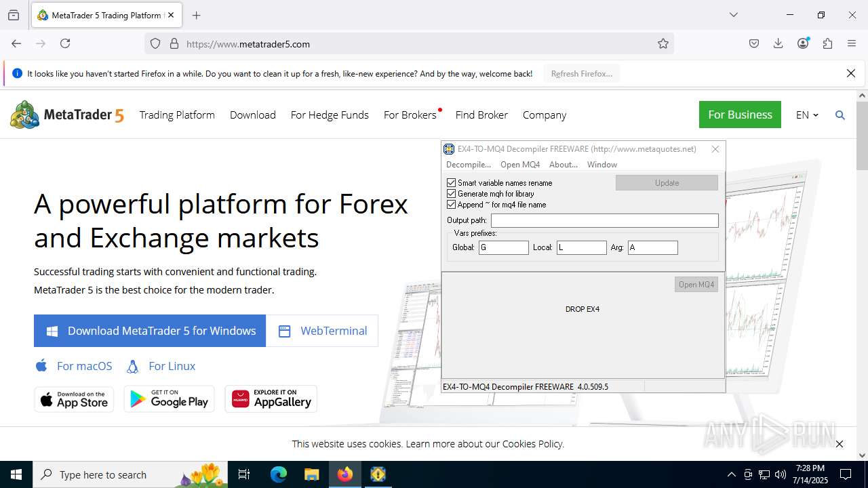Viewport: 868px width, 488px height.
Task: Show hidden system tray icons chevron
Action: (731, 474)
